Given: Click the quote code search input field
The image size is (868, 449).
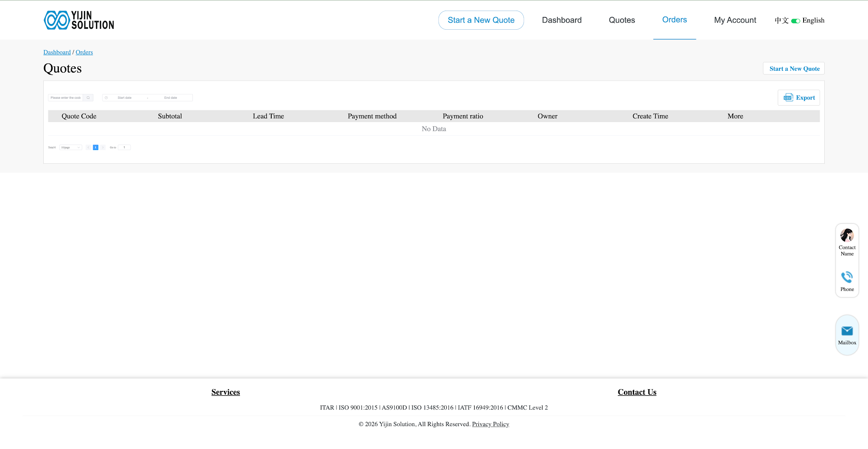Looking at the screenshot, I should (66, 98).
